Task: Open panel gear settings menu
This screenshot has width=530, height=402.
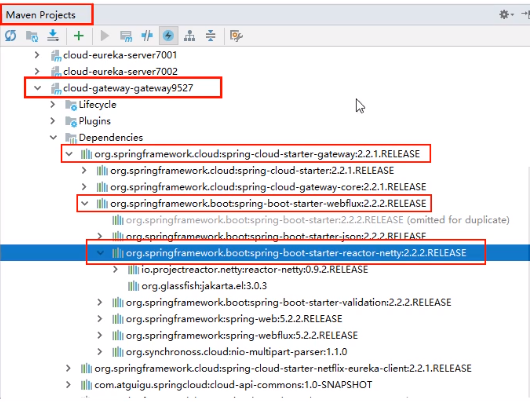Action: coord(506,15)
